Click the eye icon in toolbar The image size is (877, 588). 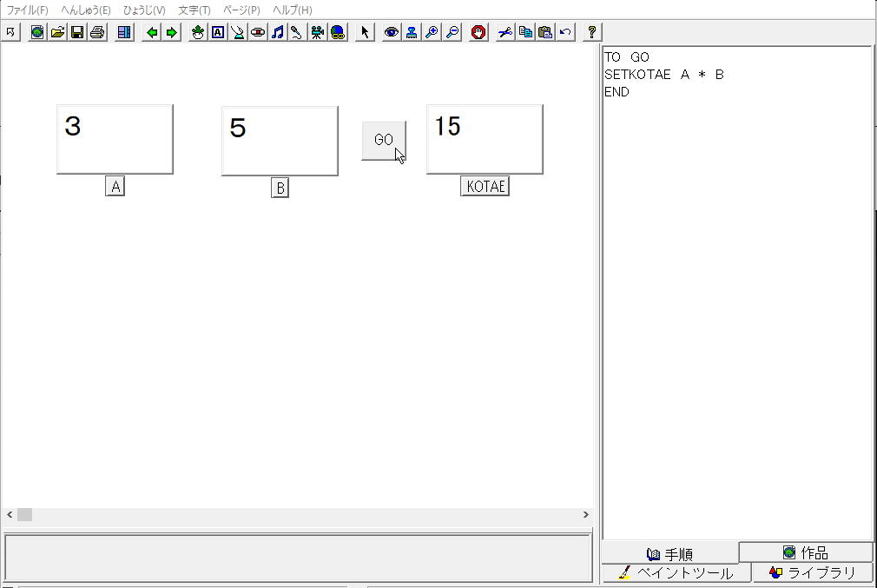392,32
